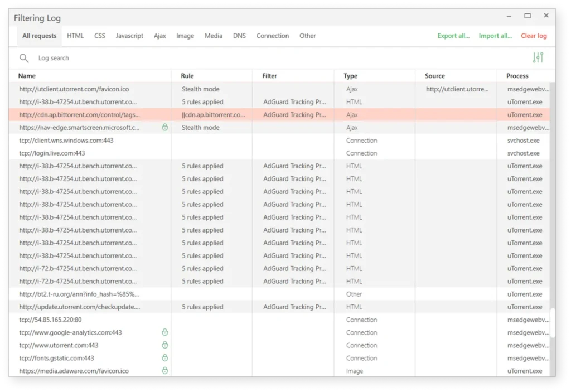Image resolution: width=571 pixels, height=392 pixels.
Task: Select tcp://www.google-analytics.com:443 row
Action: tap(279, 332)
